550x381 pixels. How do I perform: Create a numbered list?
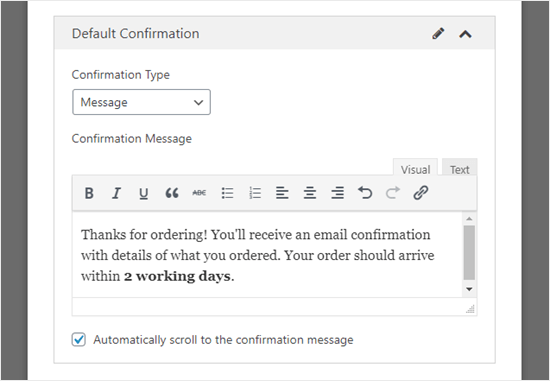255,193
